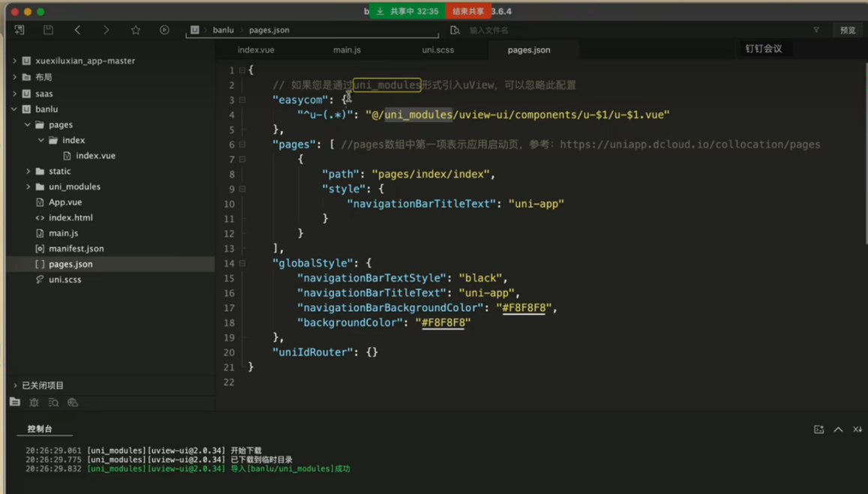Image resolution: width=868 pixels, height=494 pixels.
Task: Close the console panel with X icon
Action: pyautogui.click(x=857, y=430)
